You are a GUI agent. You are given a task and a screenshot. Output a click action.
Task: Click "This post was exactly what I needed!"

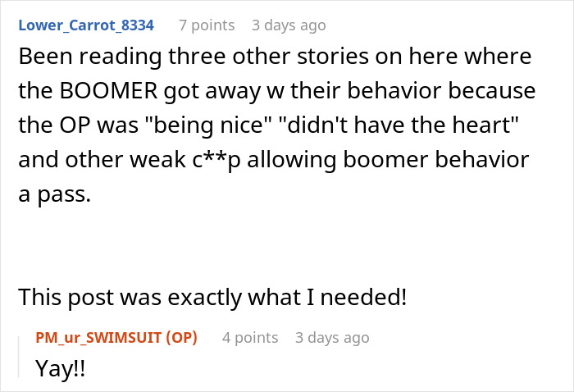pos(212,296)
